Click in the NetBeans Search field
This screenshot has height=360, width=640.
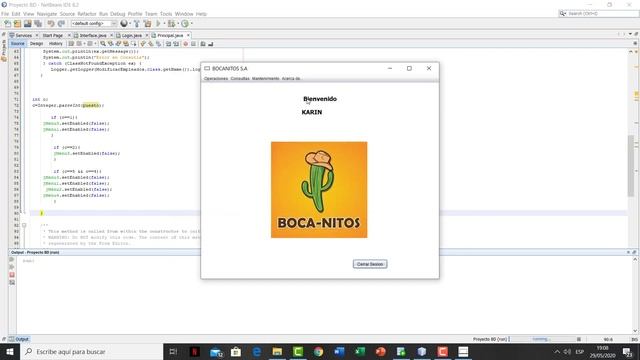click(602, 13)
